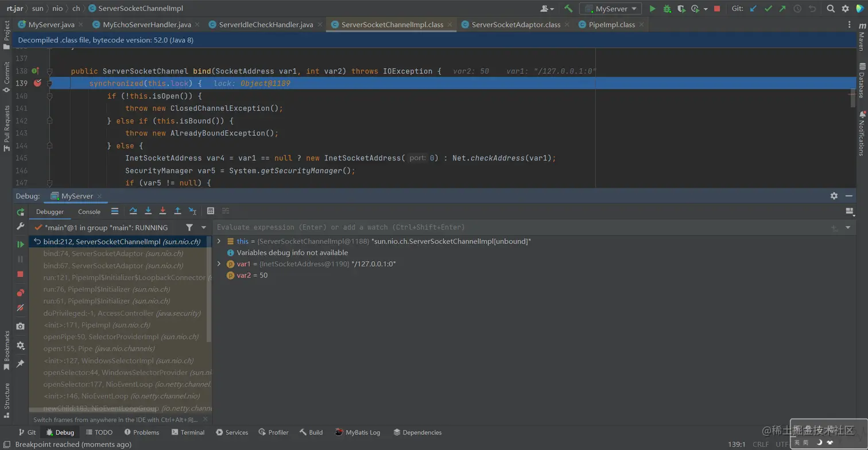Switch to MyEchoServerHandler.java tab
The height and width of the screenshot is (450, 868).
pos(146,25)
